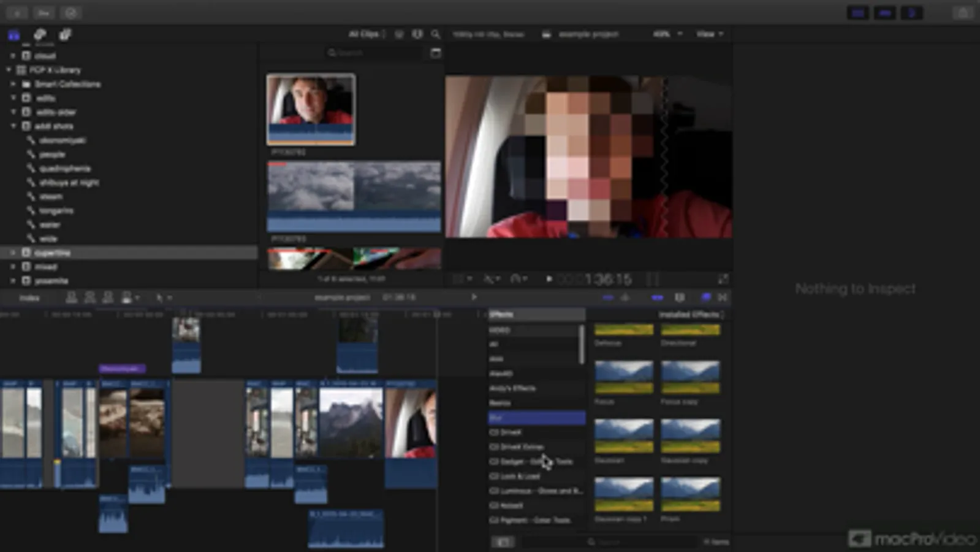The height and width of the screenshot is (552, 980).
Task: Click the import media icon
Action: 17,13
